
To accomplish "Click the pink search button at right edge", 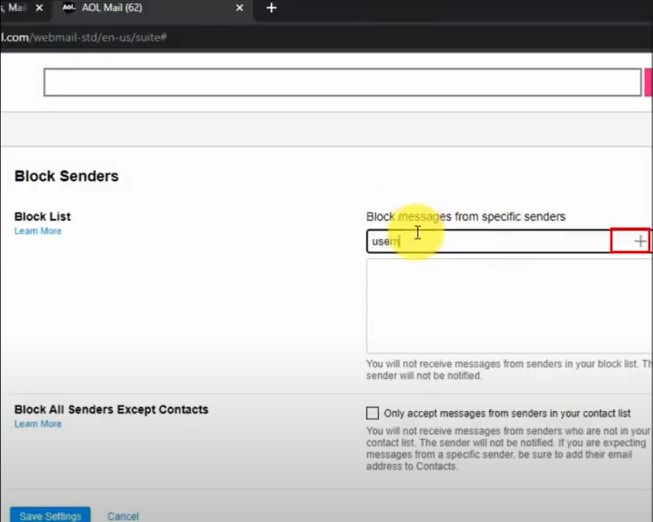I will click(x=648, y=82).
